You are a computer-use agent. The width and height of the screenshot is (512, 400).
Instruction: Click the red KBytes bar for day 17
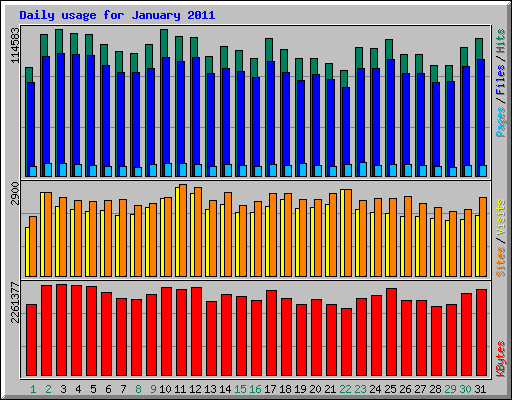point(271,333)
